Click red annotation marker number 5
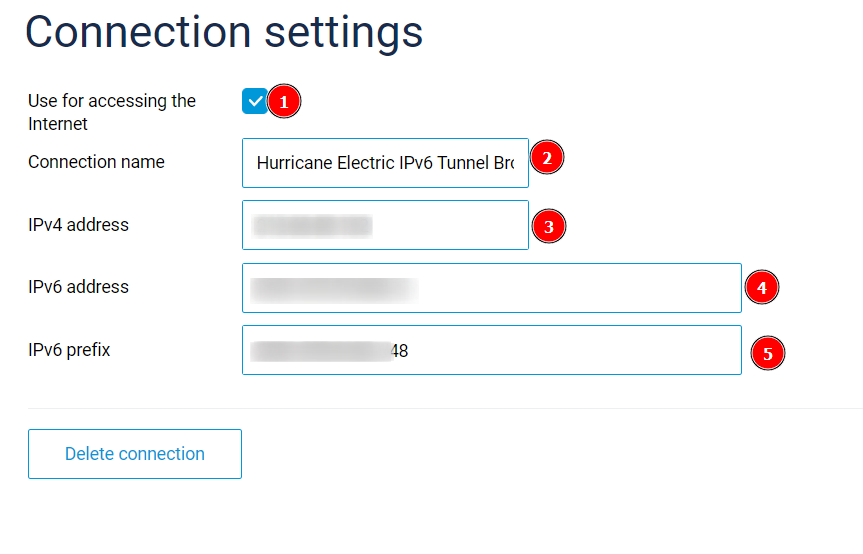863x554 pixels. click(x=768, y=353)
